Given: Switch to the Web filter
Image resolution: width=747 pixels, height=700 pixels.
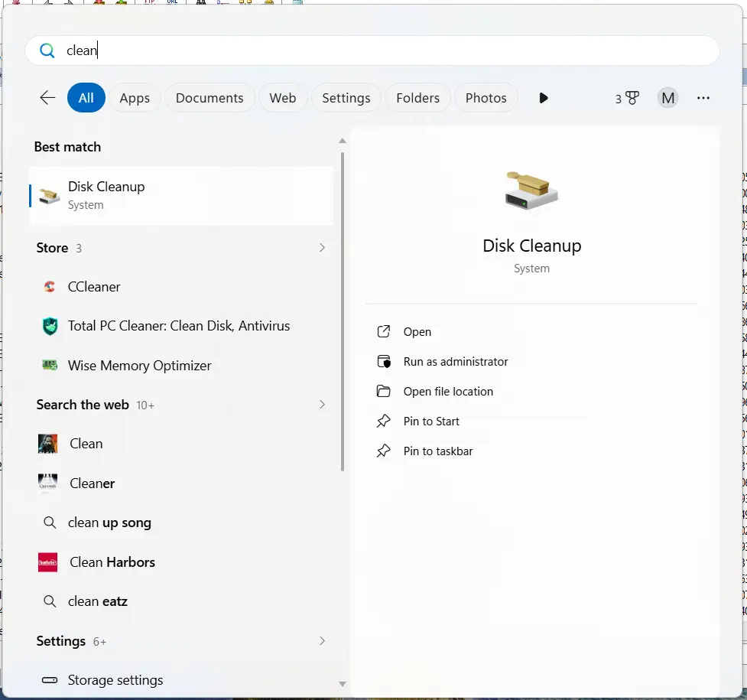Looking at the screenshot, I should click(282, 98).
